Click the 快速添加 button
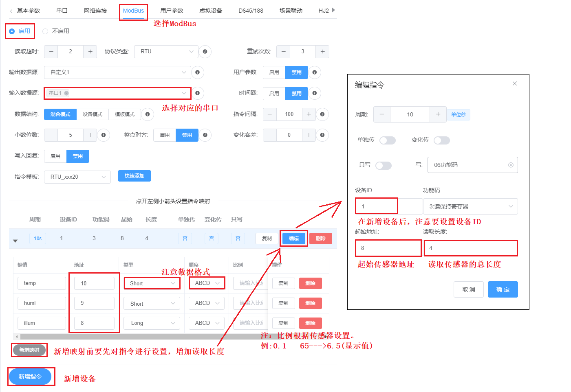This screenshot has width=571, height=392. (134, 176)
